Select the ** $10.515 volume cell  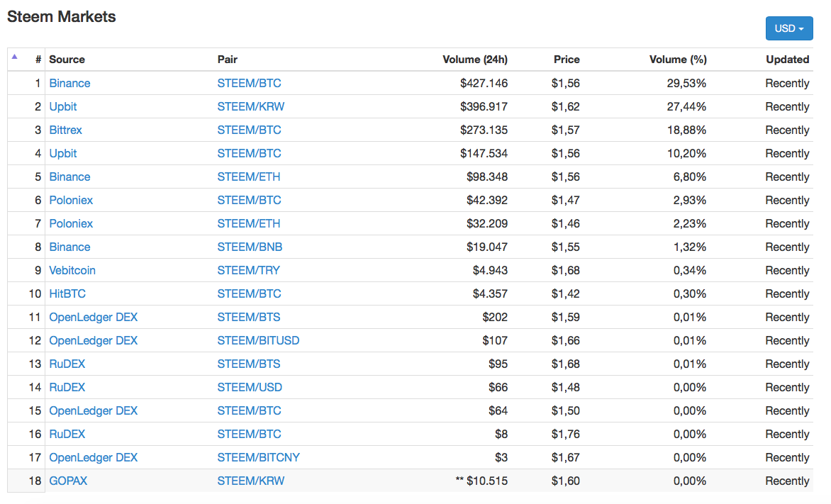coord(481,481)
